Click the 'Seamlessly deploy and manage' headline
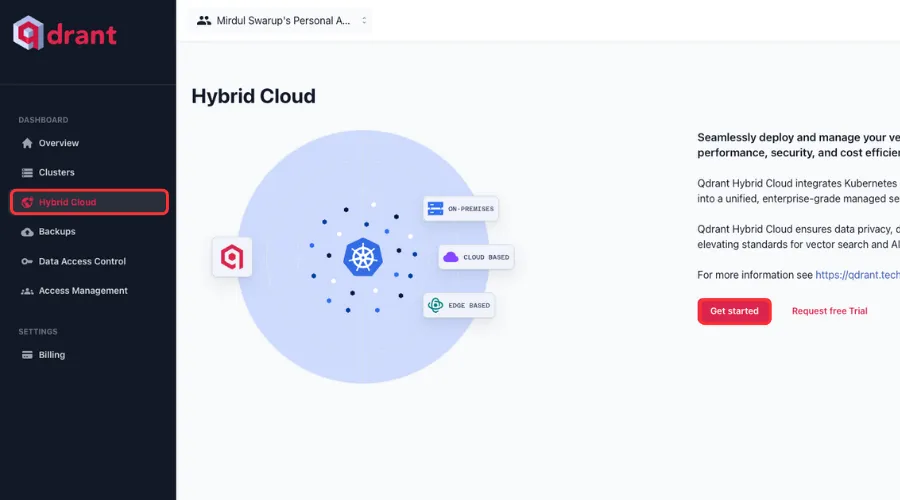This screenshot has width=900, height=500. [798, 145]
